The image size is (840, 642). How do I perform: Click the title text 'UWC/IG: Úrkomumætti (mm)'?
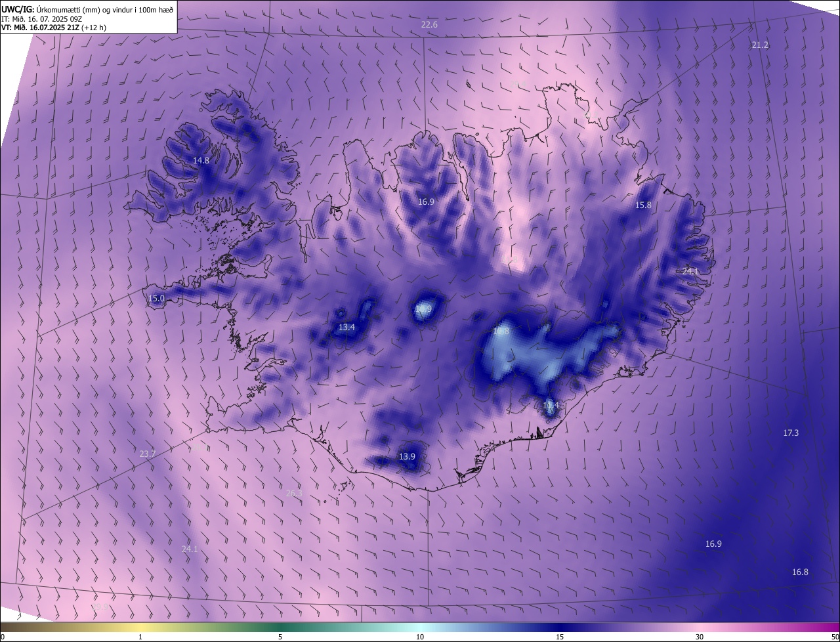click(52, 9)
